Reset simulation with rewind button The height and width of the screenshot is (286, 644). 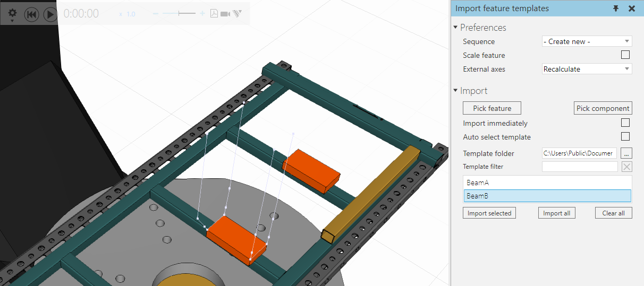[31, 14]
